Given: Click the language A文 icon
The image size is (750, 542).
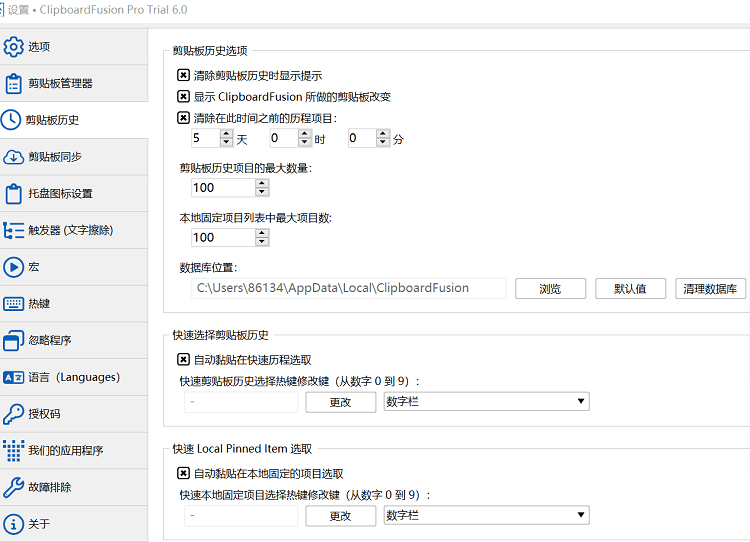Looking at the screenshot, I should pyautogui.click(x=13, y=377).
